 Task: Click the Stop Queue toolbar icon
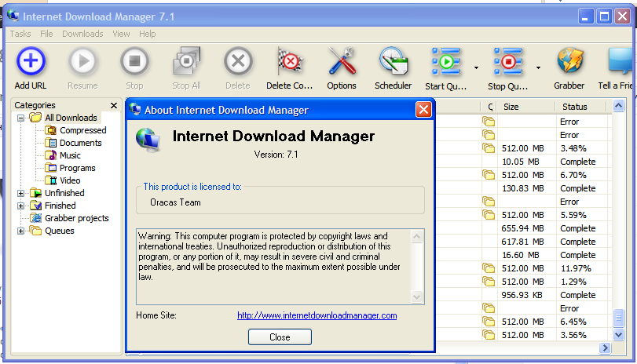tap(507, 61)
